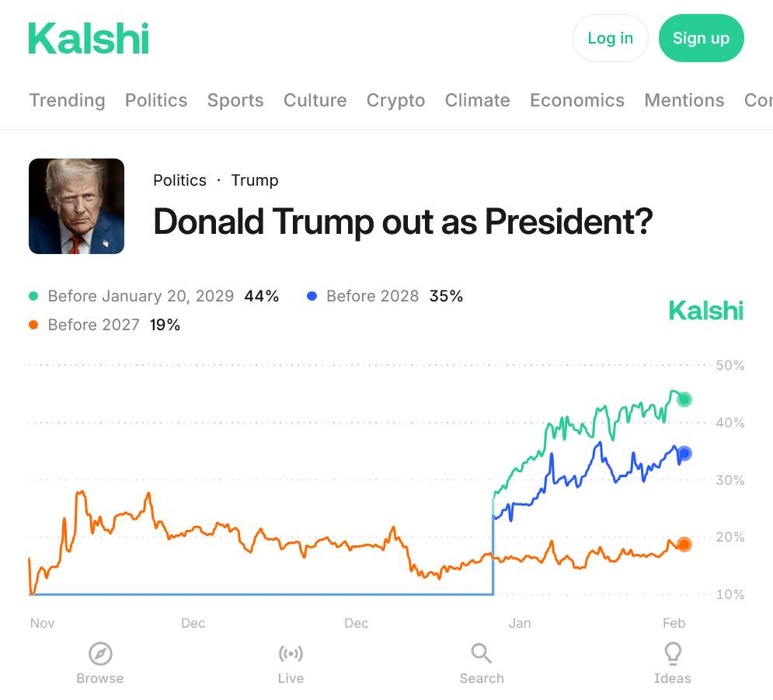Viewport: 773px width, 700px height.
Task: Select the Sports category tab
Action: (235, 100)
